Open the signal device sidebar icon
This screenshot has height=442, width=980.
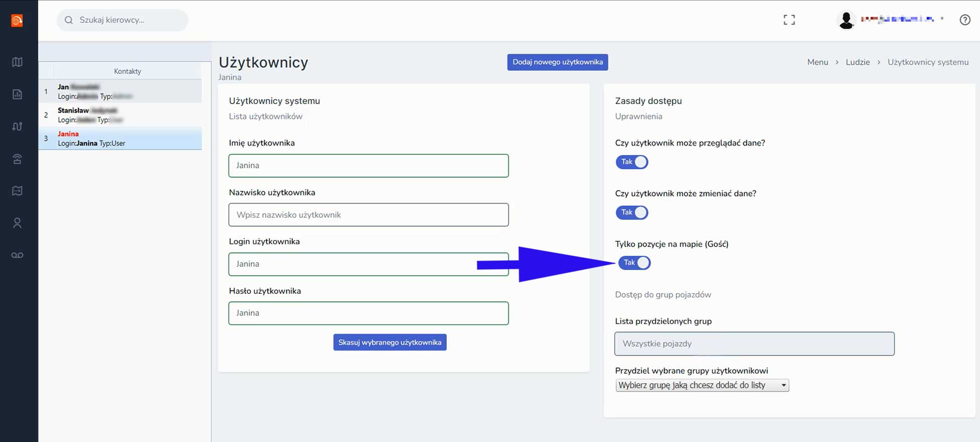(17, 159)
